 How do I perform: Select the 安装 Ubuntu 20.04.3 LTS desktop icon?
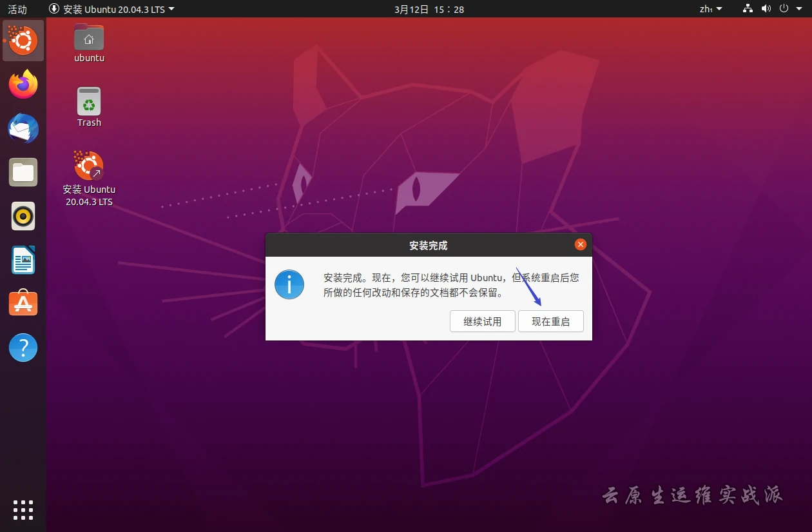tap(89, 179)
